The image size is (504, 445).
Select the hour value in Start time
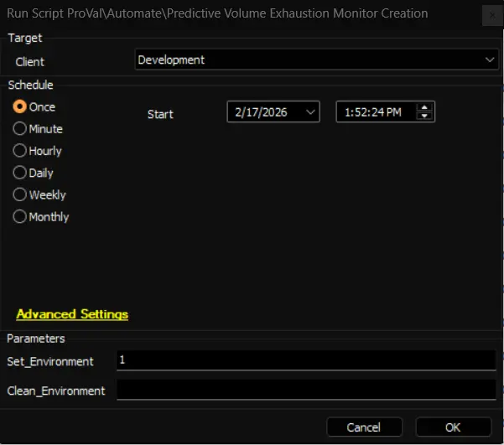point(347,112)
